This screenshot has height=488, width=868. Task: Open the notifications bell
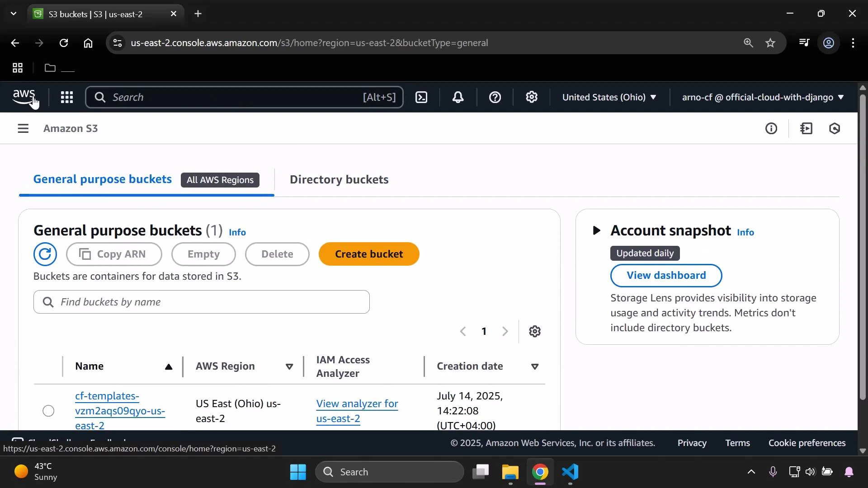(458, 97)
